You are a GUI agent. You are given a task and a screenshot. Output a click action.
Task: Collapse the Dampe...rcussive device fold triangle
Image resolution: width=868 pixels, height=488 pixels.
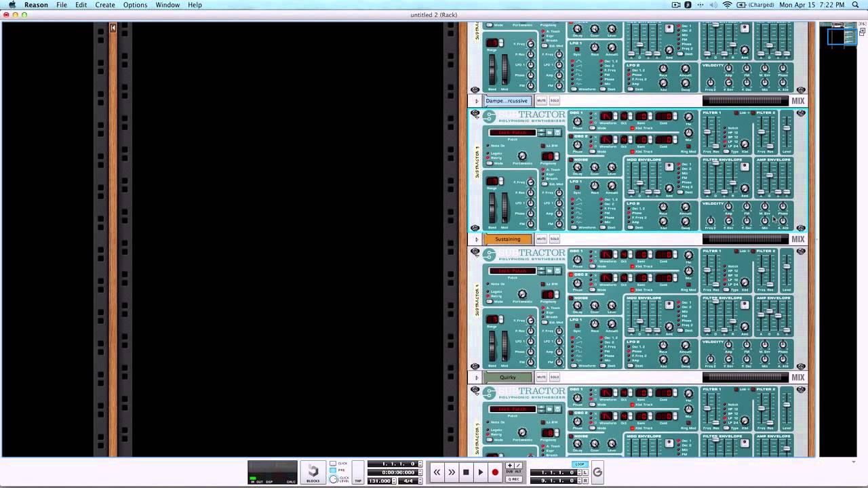[477, 101]
